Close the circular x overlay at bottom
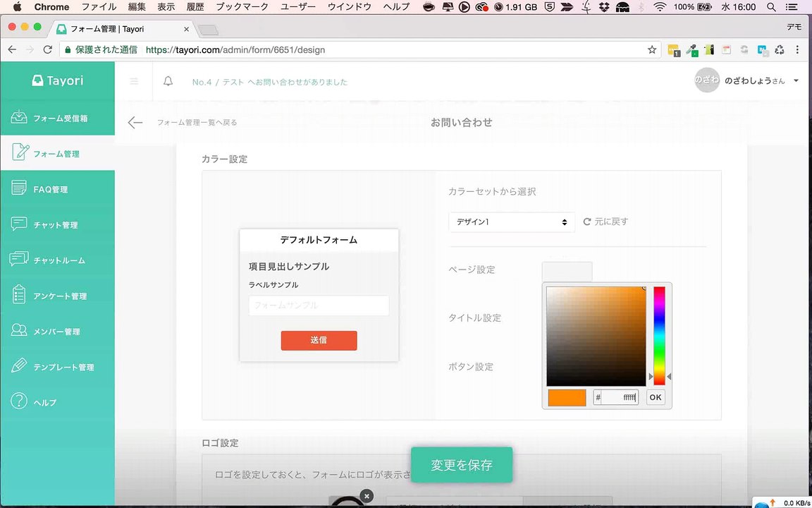The image size is (812, 508). click(366, 496)
